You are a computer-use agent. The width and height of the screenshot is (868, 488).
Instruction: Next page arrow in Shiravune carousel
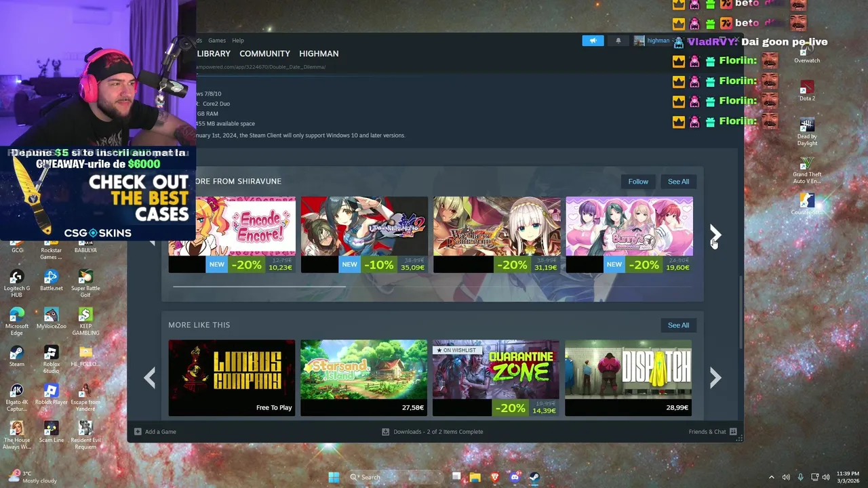[715, 235]
